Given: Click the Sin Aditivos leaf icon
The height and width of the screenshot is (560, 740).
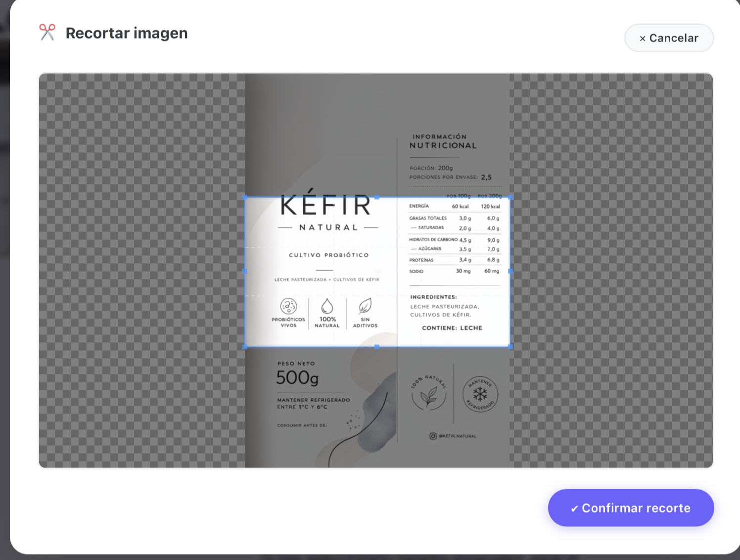Looking at the screenshot, I should (365, 306).
